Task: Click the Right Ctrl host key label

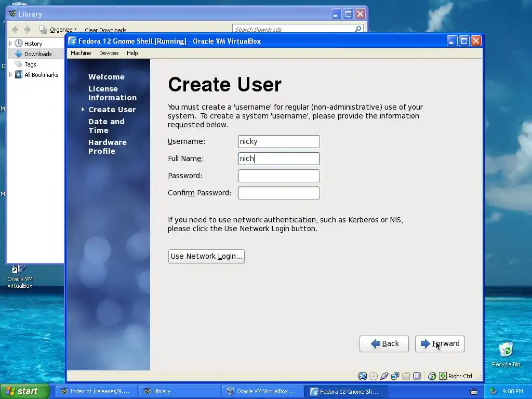Action: click(x=460, y=376)
